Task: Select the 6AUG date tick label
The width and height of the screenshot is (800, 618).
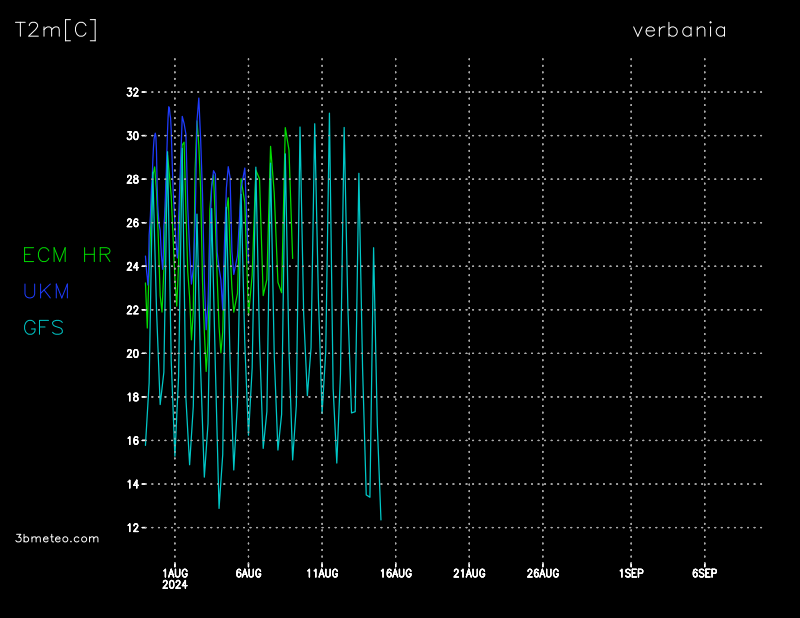Action: tap(248, 573)
